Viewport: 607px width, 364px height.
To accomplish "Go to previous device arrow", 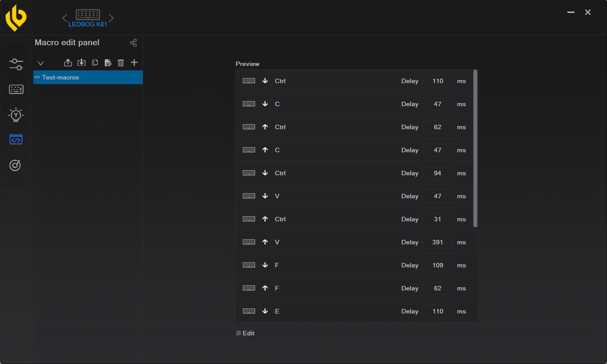I will coord(65,18).
